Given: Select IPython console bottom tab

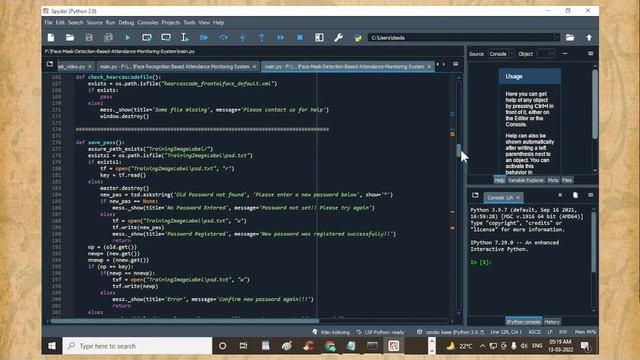Looking at the screenshot, I should 524,322.
